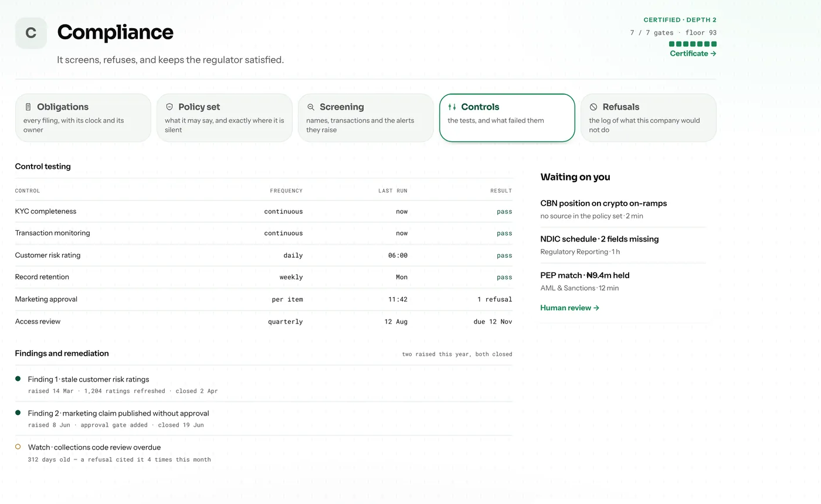Click the "due 12 Nov" result
Image resolution: width=821 pixels, height=504 pixels.
point(493,322)
